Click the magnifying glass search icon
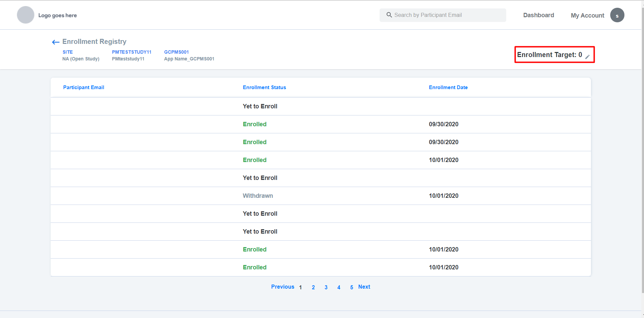Screen dimensions: 644x318 point(389,15)
